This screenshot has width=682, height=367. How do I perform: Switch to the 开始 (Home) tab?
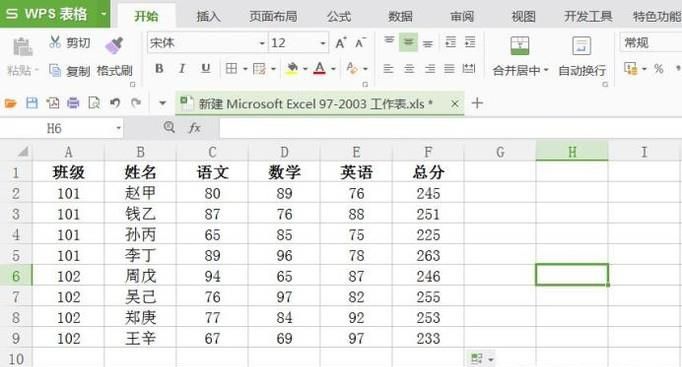146,17
